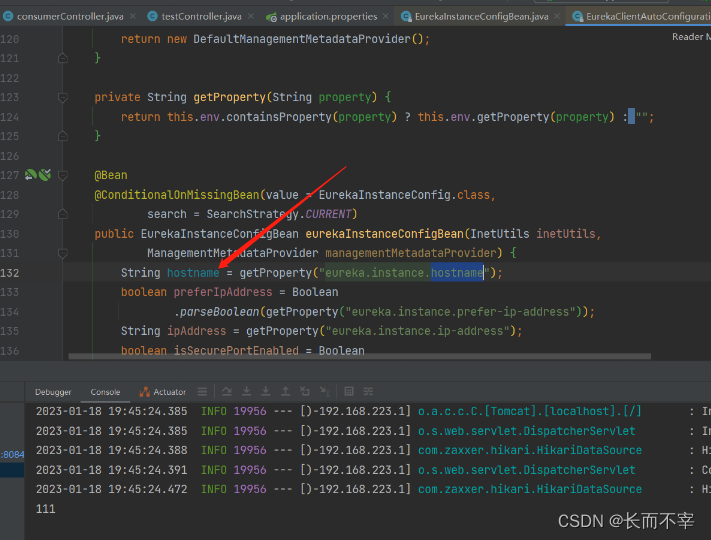Click 'EurekaInstanceConfig.class' on line 128

click(x=404, y=195)
